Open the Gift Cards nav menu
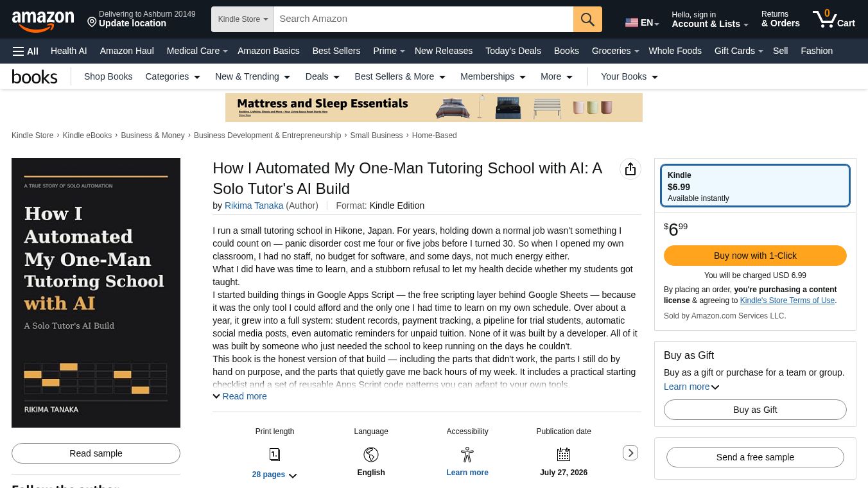 [x=738, y=51]
